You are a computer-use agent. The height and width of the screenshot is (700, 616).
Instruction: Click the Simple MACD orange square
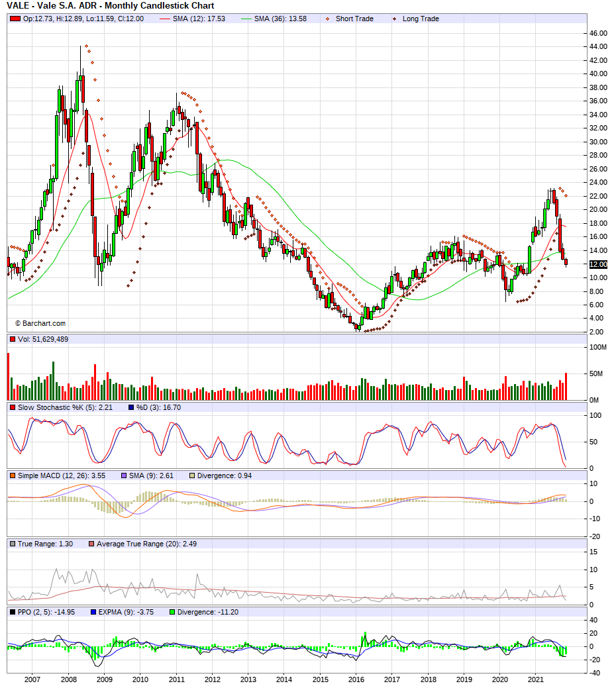13,476
